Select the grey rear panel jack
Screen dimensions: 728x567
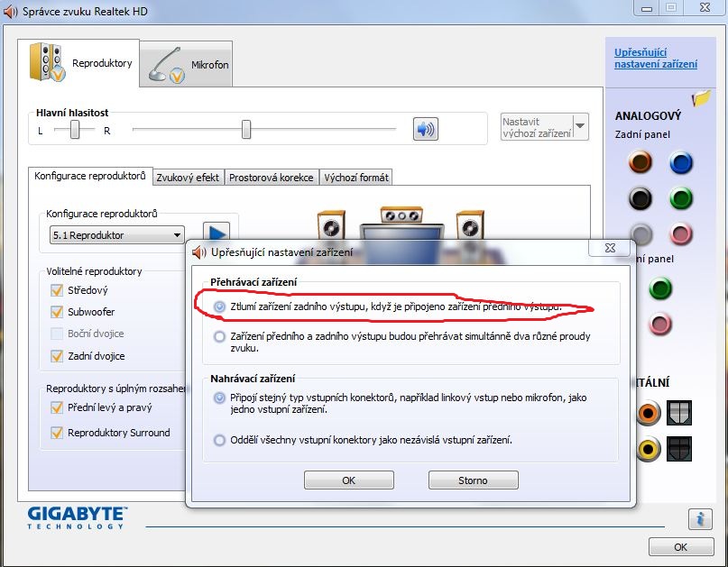(x=641, y=233)
